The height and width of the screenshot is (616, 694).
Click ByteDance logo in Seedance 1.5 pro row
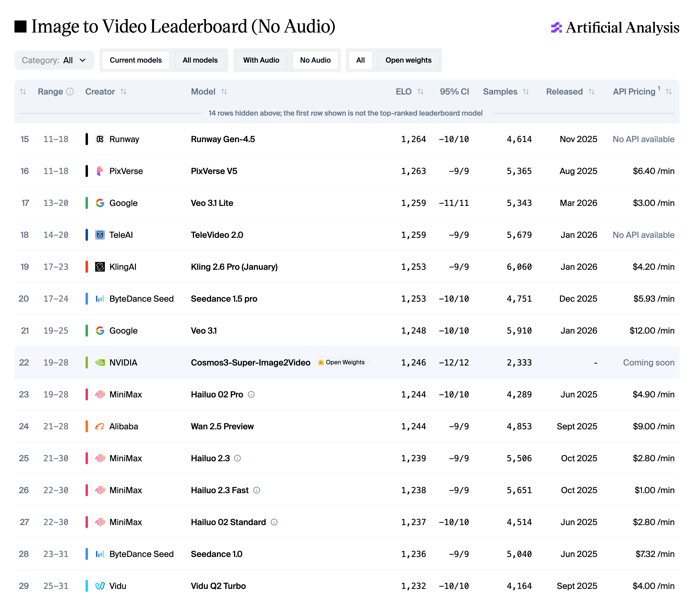[100, 299]
